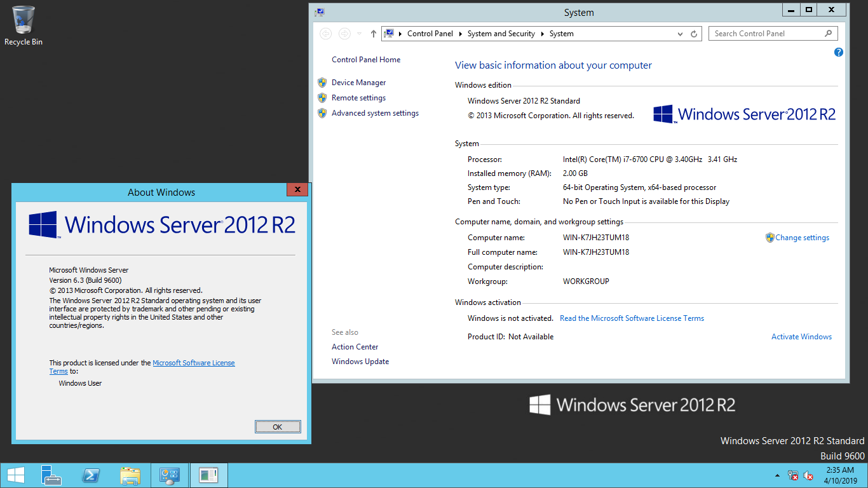Expand the chevron after Control Panel breadcrumb

[460, 34]
